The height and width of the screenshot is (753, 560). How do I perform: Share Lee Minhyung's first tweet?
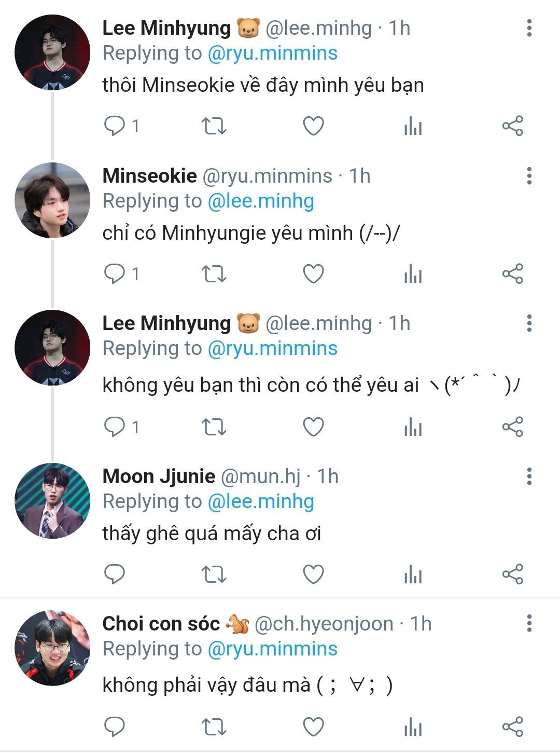(x=513, y=126)
